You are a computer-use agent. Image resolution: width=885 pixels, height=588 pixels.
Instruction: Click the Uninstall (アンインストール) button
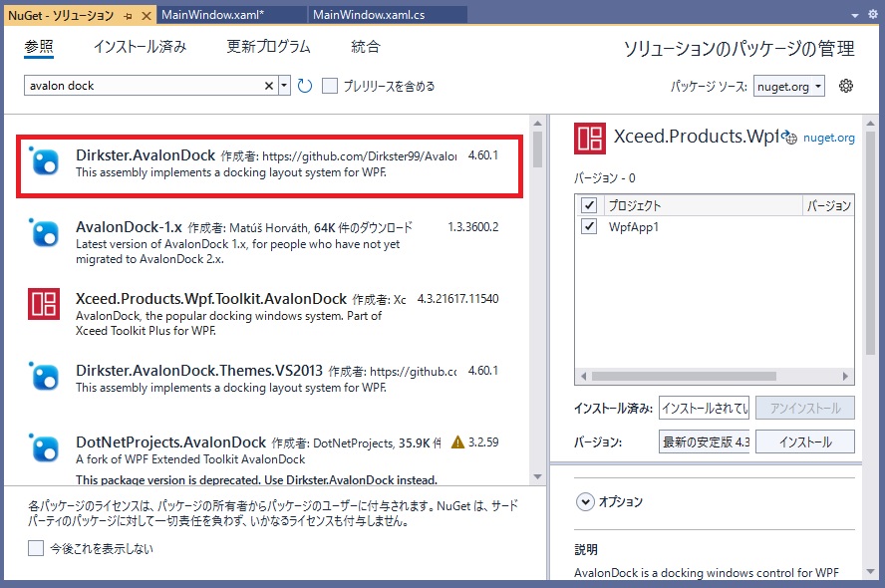(805, 408)
